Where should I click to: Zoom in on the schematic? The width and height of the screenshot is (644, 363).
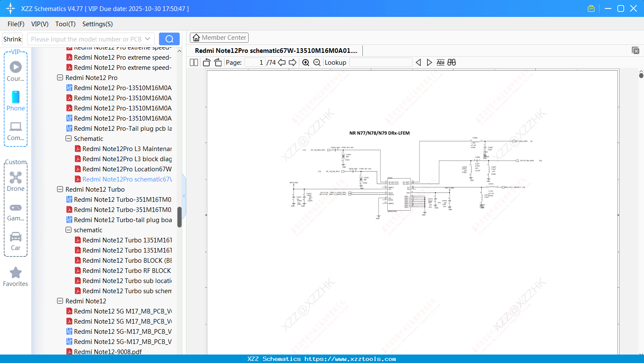(305, 62)
